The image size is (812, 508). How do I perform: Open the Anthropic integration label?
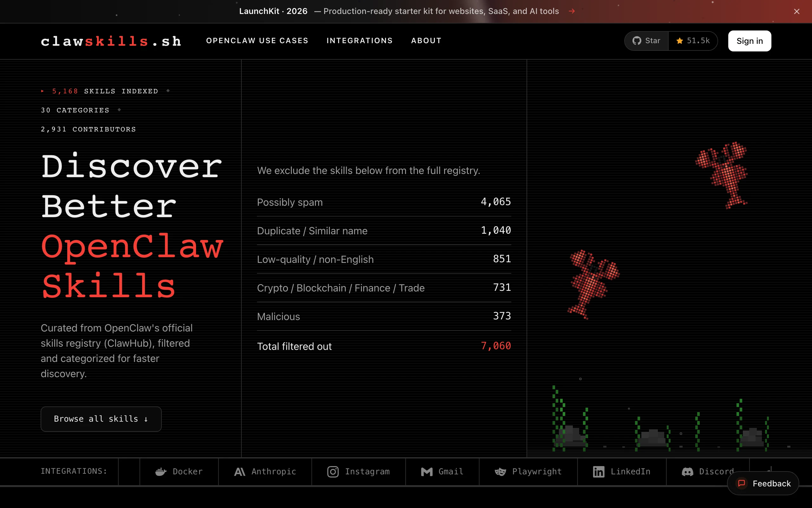pos(274,471)
